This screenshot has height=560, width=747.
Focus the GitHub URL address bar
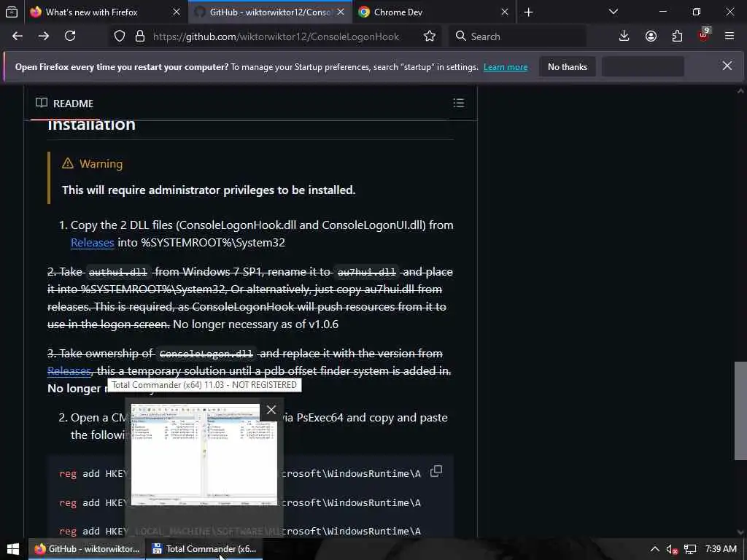pyautogui.click(x=276, y=36)
